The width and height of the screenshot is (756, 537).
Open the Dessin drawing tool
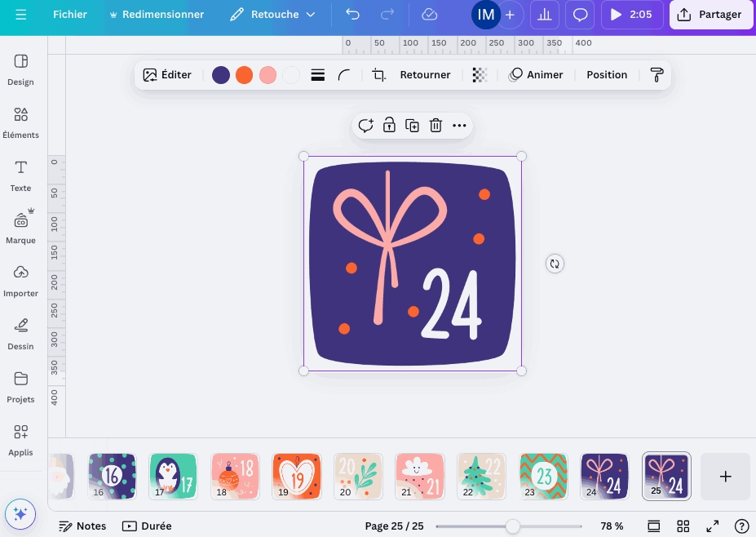pyautogui.click(x=21, y=333)
